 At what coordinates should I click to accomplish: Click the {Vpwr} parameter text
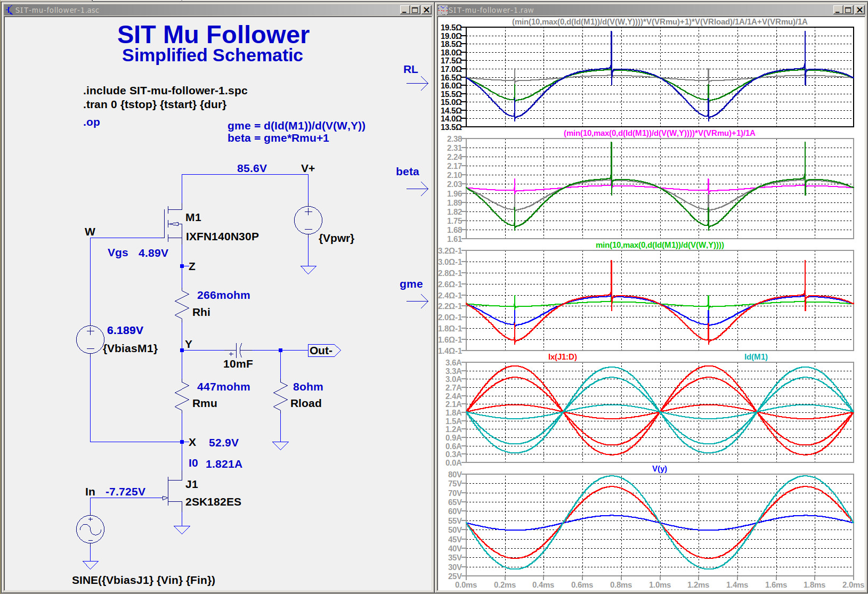tap(336, 238)
